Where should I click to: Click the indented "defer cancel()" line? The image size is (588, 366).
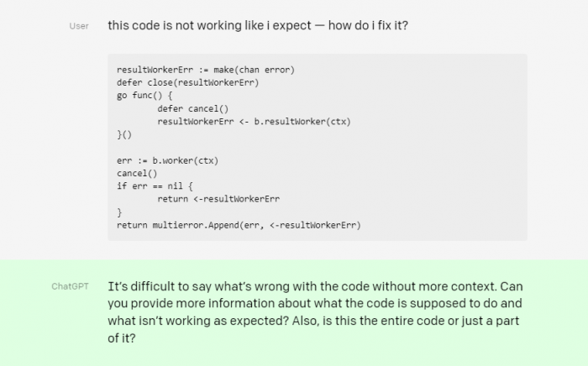click(192, 108)
